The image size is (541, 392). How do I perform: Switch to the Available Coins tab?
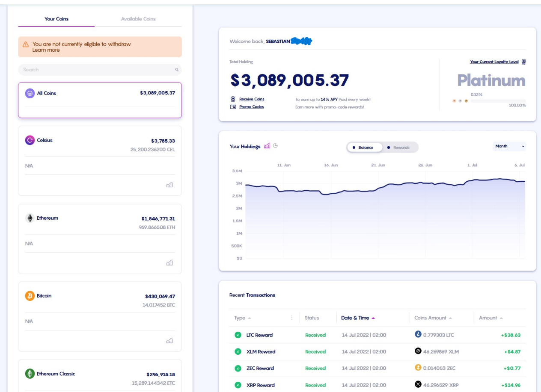pos(138,19)
